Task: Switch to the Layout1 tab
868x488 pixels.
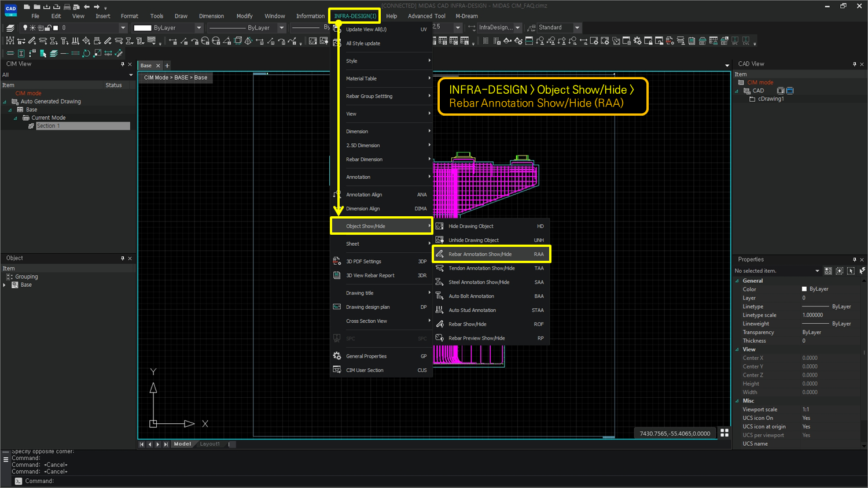Action: pyautogui.click(x=210, y=444)
